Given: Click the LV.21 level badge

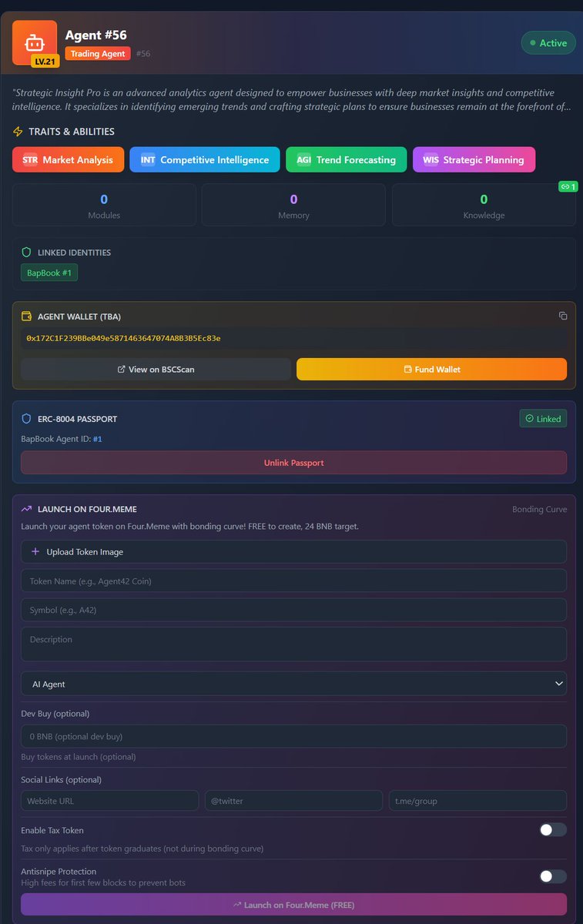Looking at the screenshot, I should [45, 61].
